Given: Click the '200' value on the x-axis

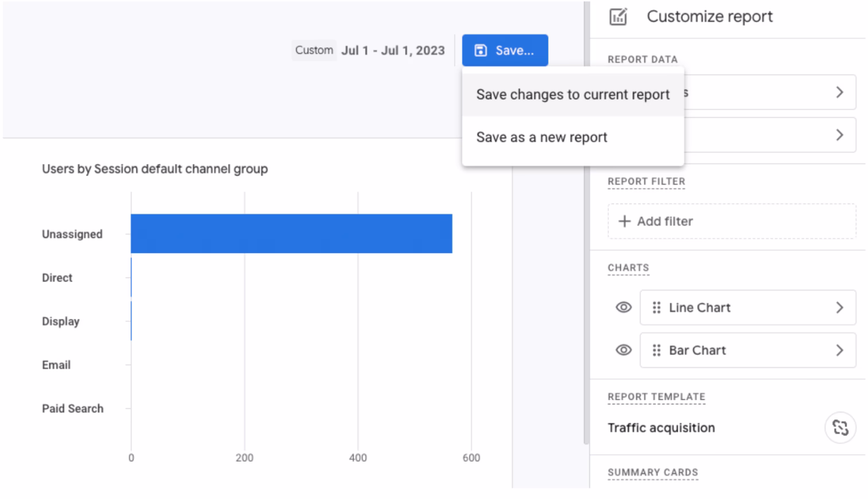Looking at the screenshot, I should [x=244, y=458].
